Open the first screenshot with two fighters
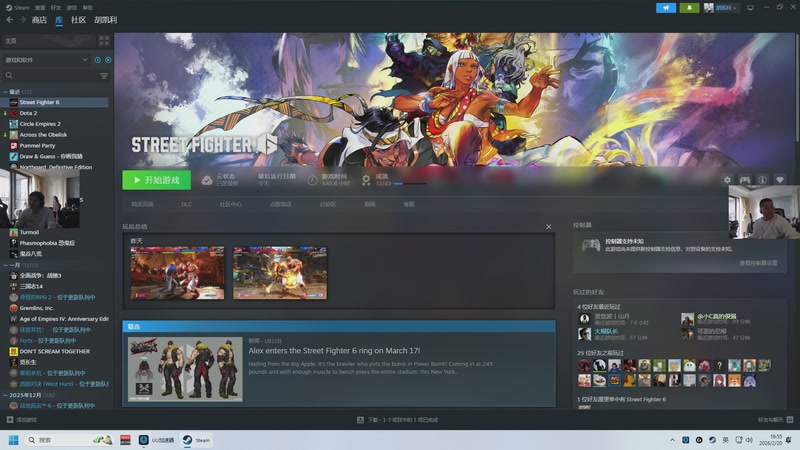800x450 pixels. 177,273
